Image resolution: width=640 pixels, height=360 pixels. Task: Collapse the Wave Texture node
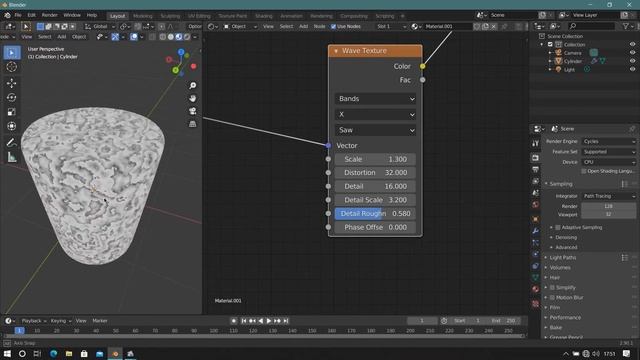point(336,51)
